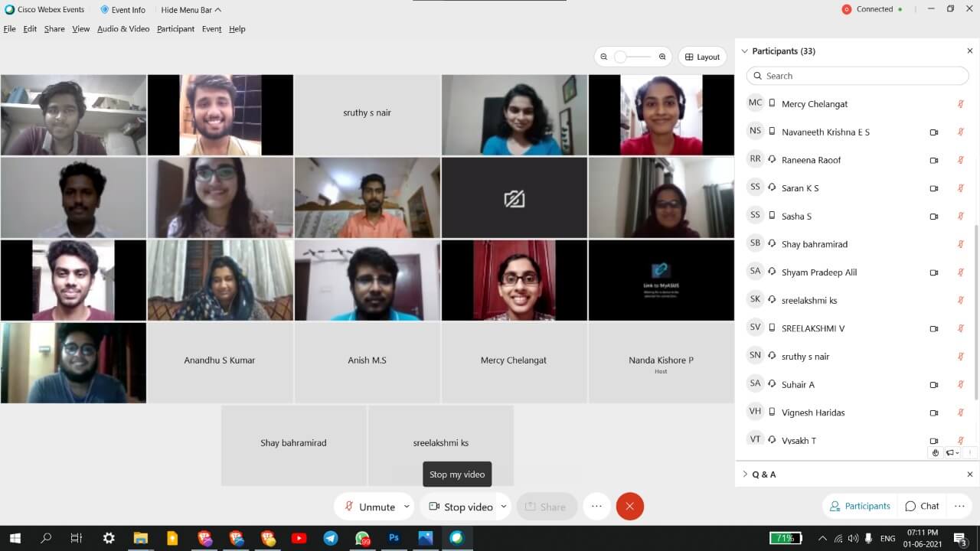Open the more options ellipsis in call controls
Viewport: 980px width, 551px height.
(x=596, y=507)
